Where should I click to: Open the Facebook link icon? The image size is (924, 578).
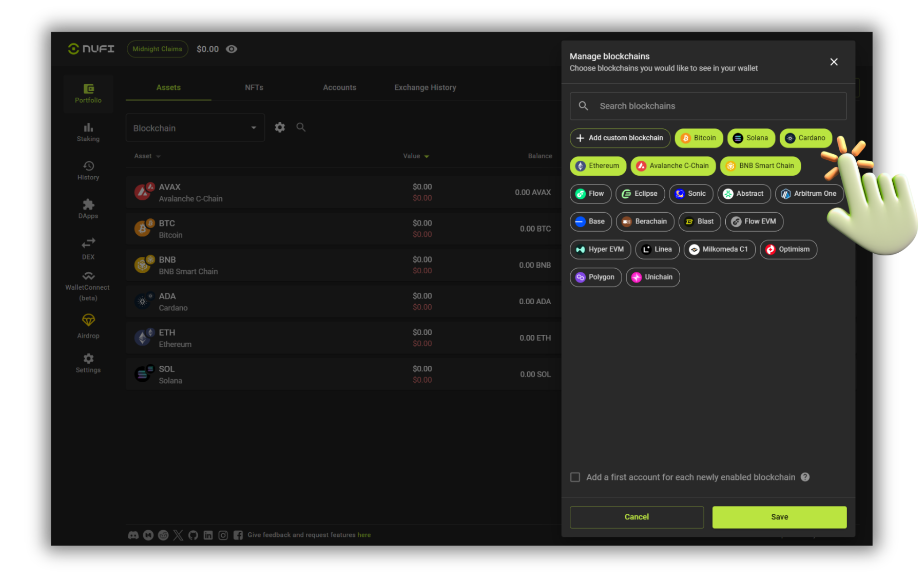point(238,535)
